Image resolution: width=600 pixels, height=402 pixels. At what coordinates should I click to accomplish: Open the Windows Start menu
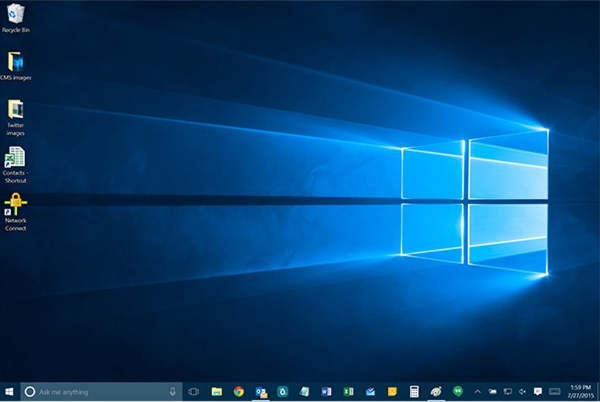pyautogui.click(x=10, y=392)
